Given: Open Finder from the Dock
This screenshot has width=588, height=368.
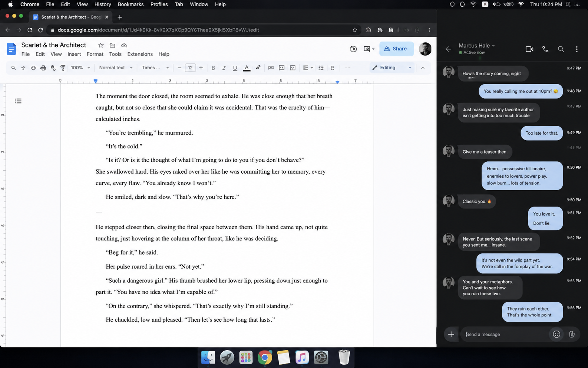Looking at the screenshot, I should [x=208, y=357].
